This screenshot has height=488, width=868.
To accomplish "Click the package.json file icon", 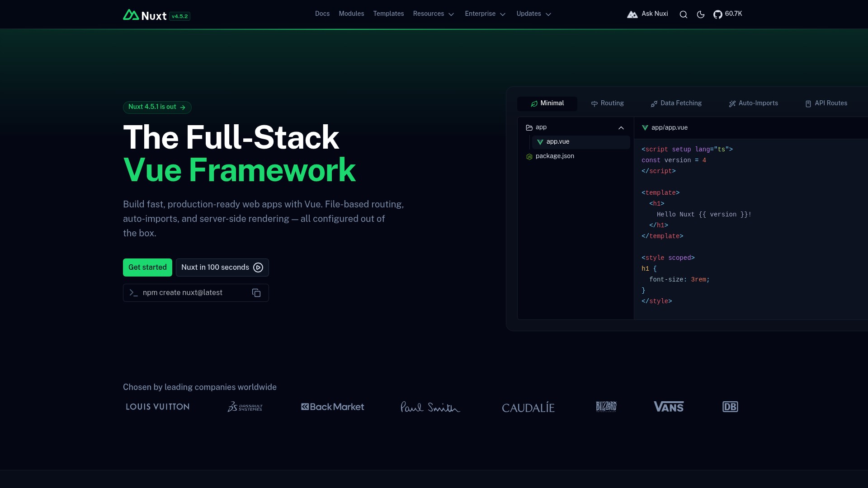I will click(529, 156).
